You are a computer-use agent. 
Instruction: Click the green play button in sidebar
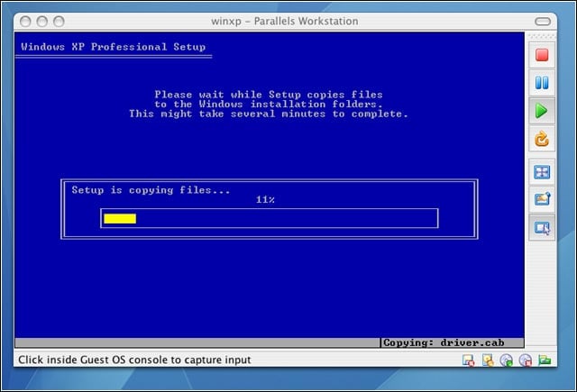coord(542,111)
